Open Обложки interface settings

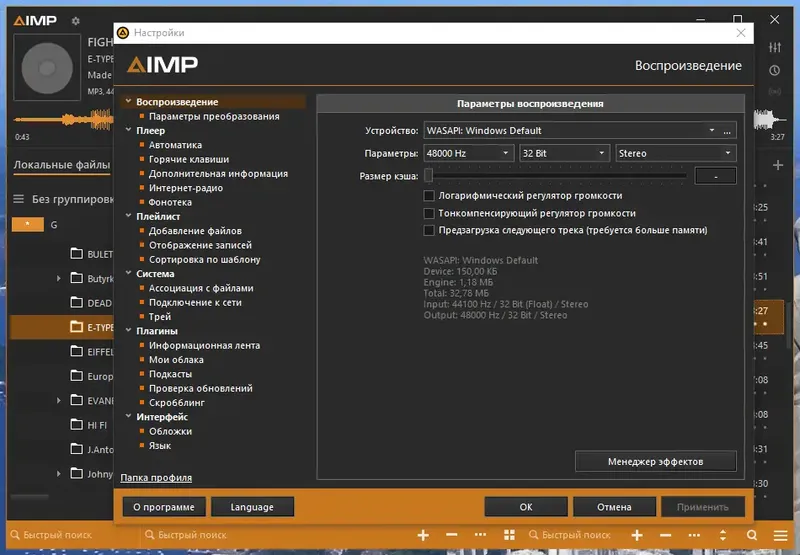pyautogui.click(x=170, y=431)
